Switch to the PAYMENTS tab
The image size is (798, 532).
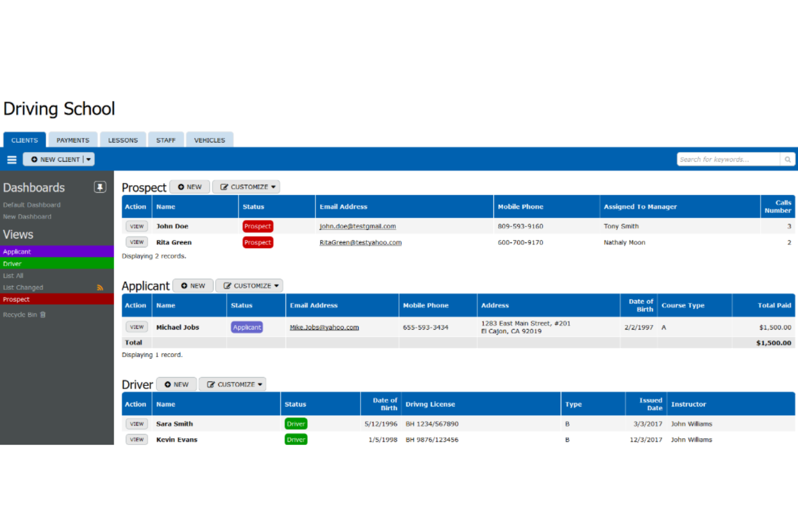73,140
